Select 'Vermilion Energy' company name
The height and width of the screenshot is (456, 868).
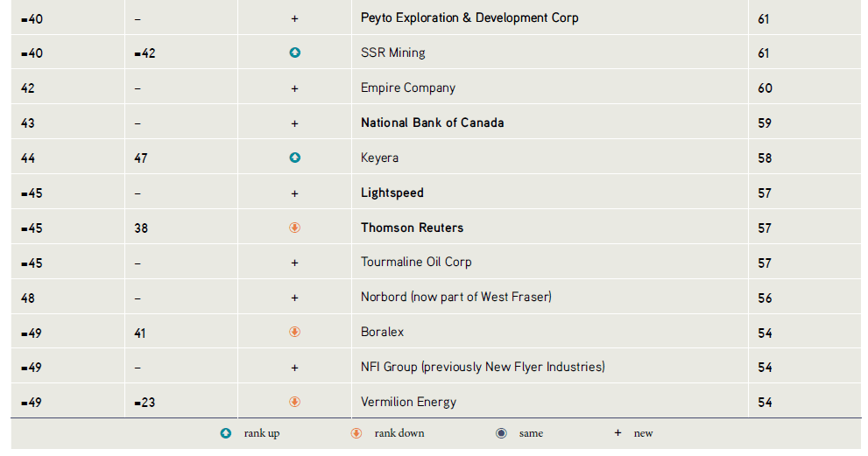[x=408, y=403]
